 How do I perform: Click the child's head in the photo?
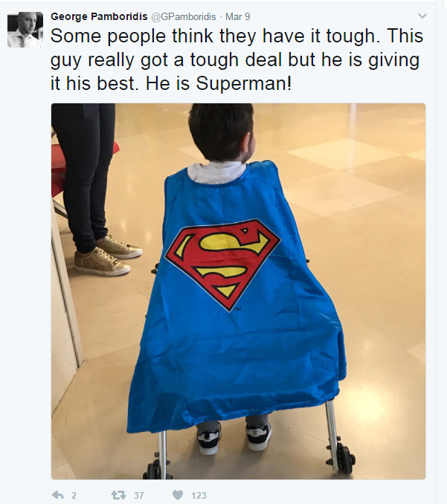click(222, 132)
